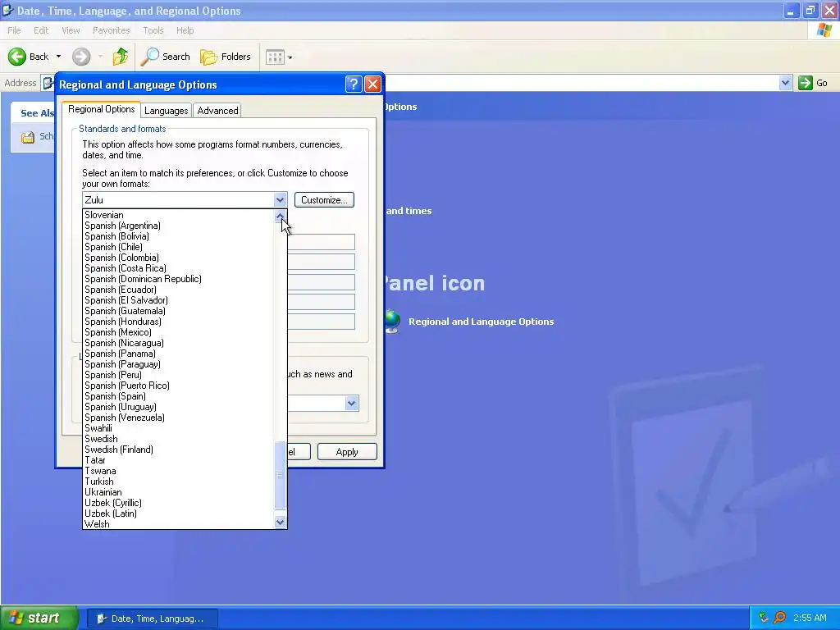Switch to the Languages tab

pos(166,111)
